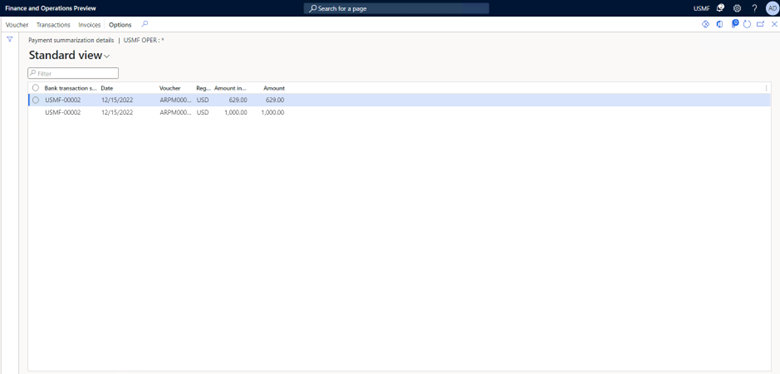The width and height of the screenshot is (780, 374).
Task: Open the Invoices menu tab
Action: click(90, 24)
